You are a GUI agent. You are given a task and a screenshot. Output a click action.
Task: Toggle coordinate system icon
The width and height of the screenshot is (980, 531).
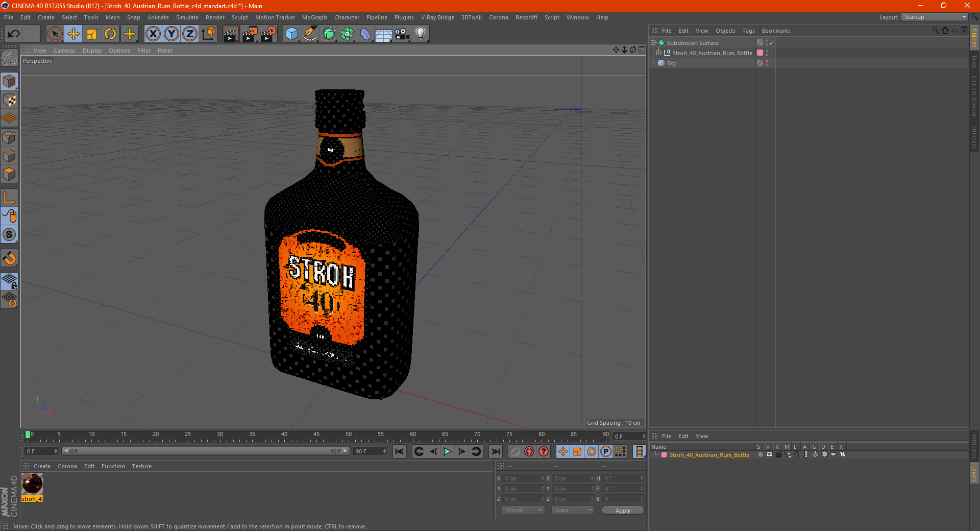[209, 34]
